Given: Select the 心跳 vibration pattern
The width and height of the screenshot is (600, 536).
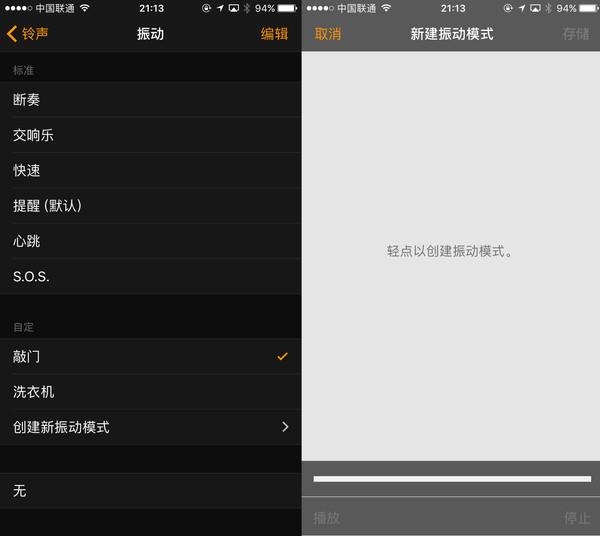Looking at the screenshot, I should point(150,241).
